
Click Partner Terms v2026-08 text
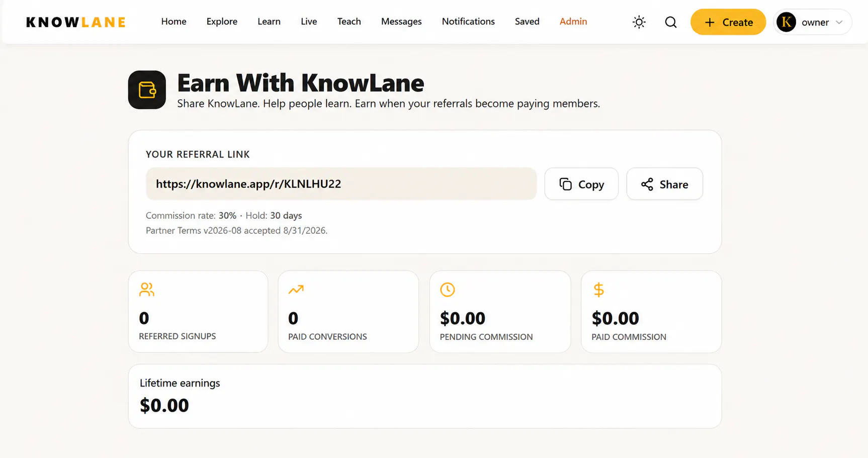point(236,231)
